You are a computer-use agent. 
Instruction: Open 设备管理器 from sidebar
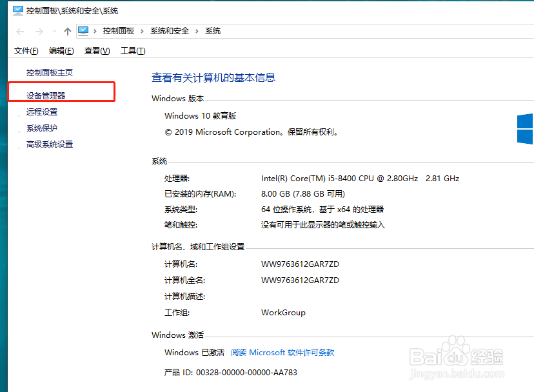[46, 95]
